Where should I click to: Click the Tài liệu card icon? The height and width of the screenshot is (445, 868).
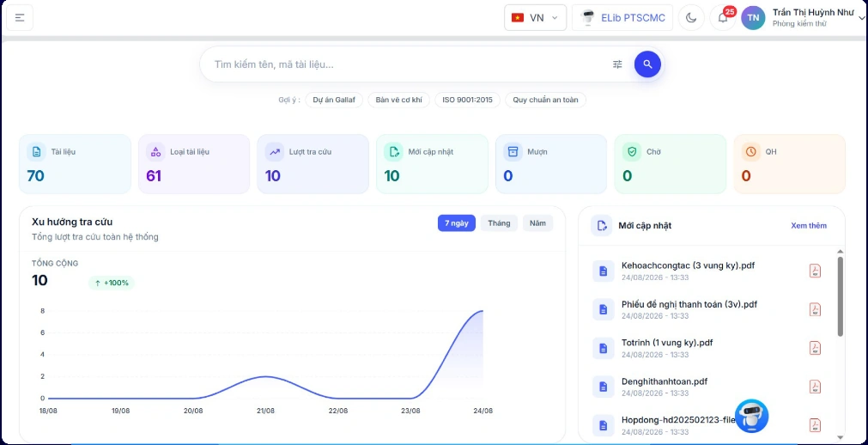tap(37, 151)
